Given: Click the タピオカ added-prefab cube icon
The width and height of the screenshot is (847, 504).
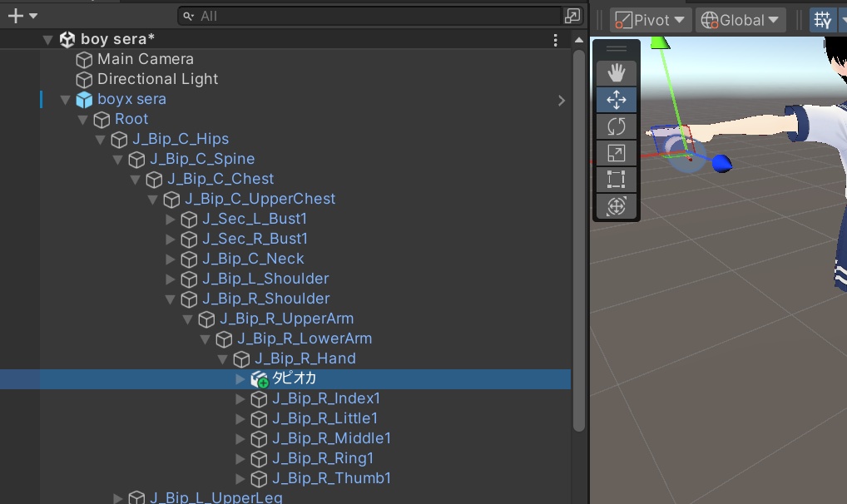Looking at the screenshot, I should [x=260, y=380].
